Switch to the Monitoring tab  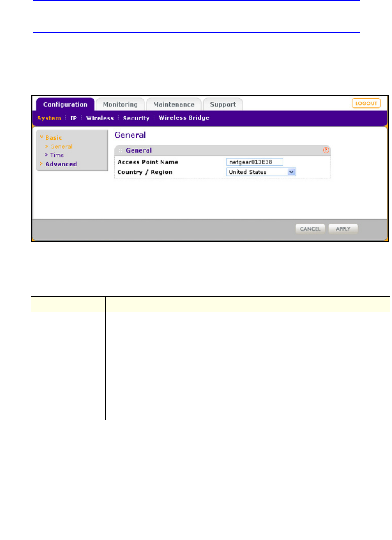[x=120, y=104]
